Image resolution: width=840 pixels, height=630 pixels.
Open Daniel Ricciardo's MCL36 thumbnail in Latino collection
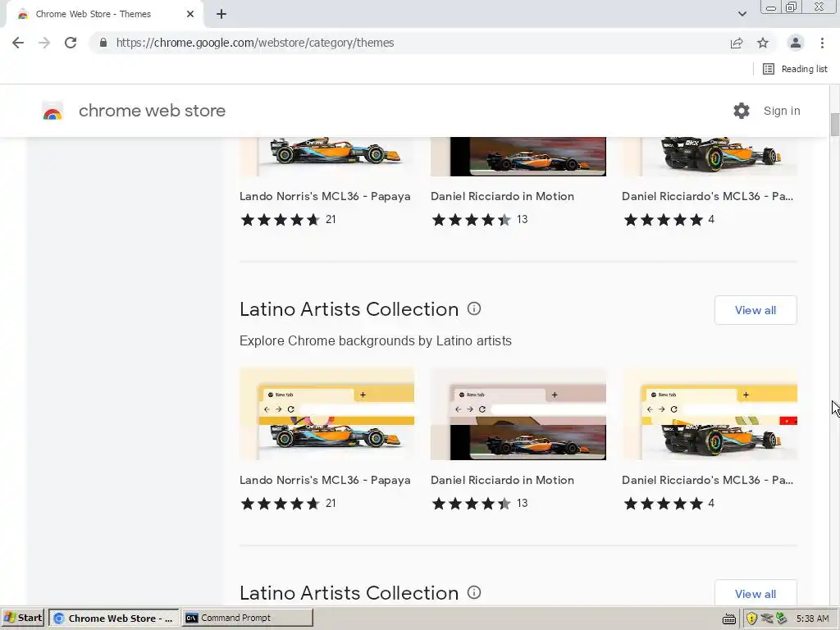click(710, 413)
